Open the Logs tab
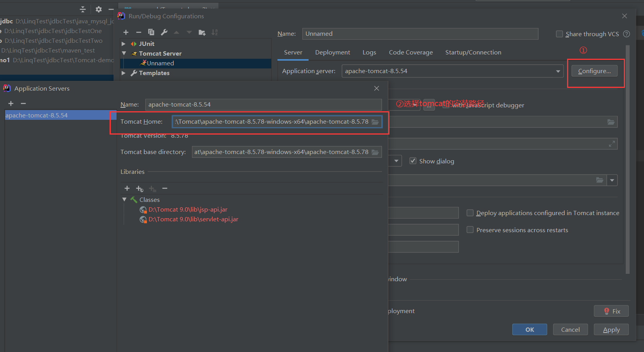 pyautogui.click(x=369, y=53)
